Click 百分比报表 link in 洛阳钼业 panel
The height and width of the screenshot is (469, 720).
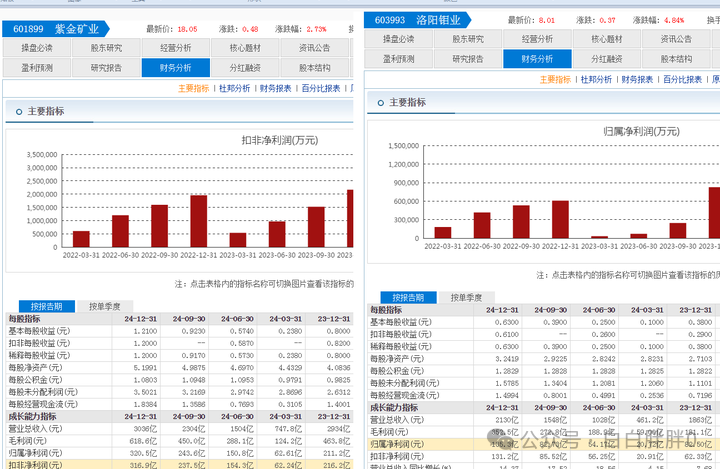pos(682,79)
